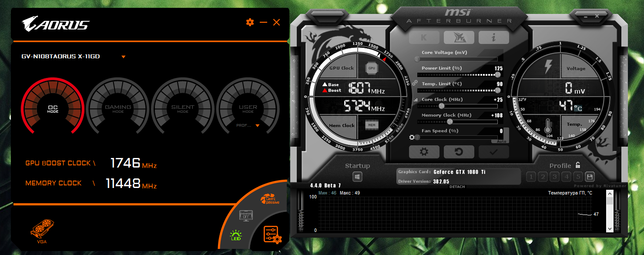Switch to Silent Mode gauge
This screenshot has height=255, width=644.
[x=183, y=109]
